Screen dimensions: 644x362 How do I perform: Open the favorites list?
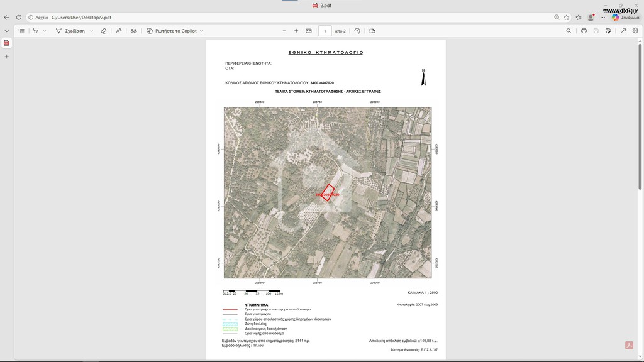coord(579,17)
